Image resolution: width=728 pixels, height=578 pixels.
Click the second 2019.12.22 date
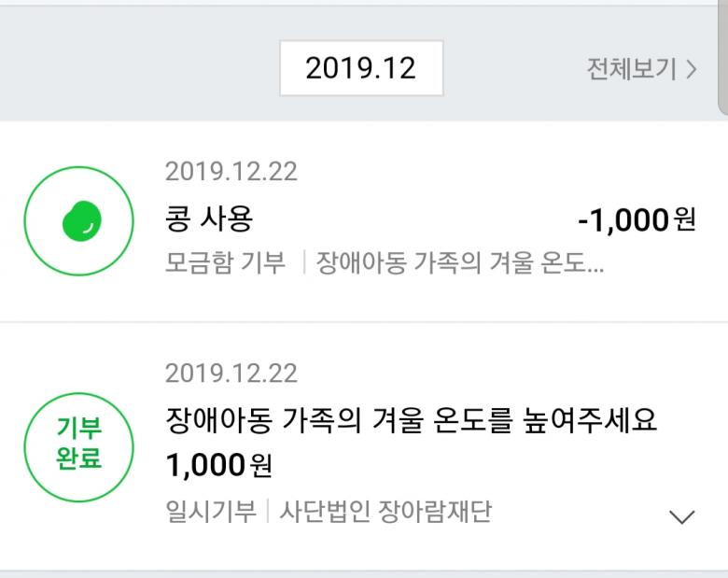[x=231, y=374]
